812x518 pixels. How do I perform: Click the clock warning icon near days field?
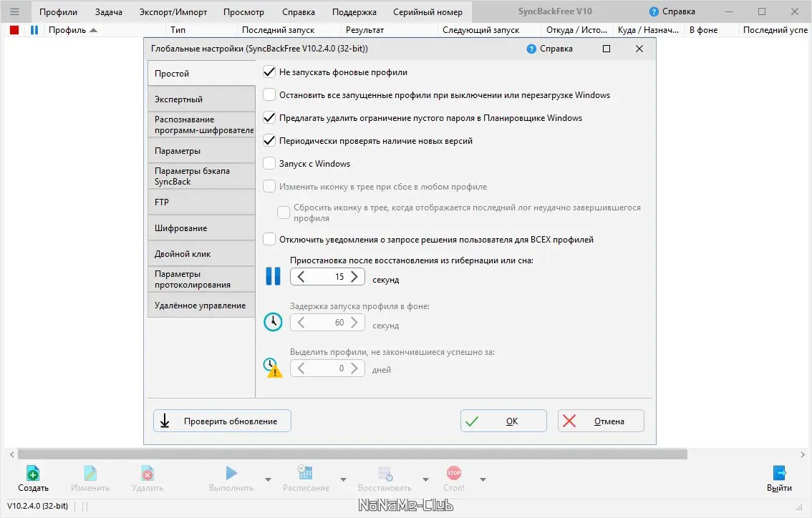[x=273, y=368]
